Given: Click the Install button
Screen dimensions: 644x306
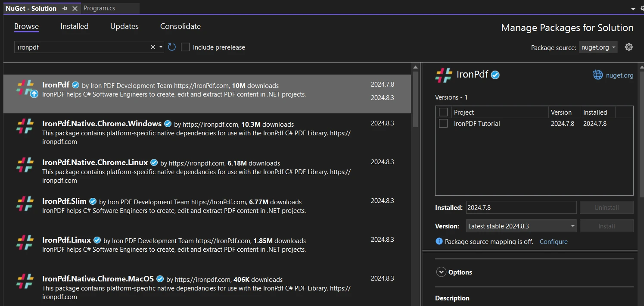Looking at the screenshot, I should point(607,226).
